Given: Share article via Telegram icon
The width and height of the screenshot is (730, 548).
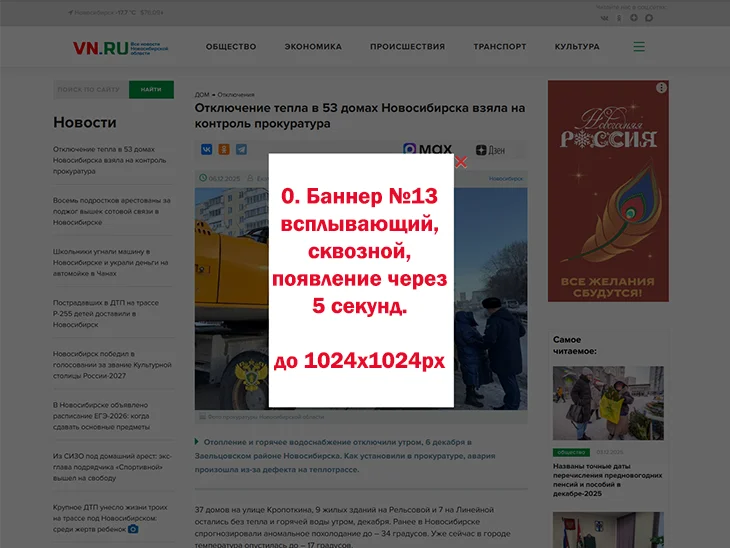Looking at the screenshot, I should tap(241, 149).
